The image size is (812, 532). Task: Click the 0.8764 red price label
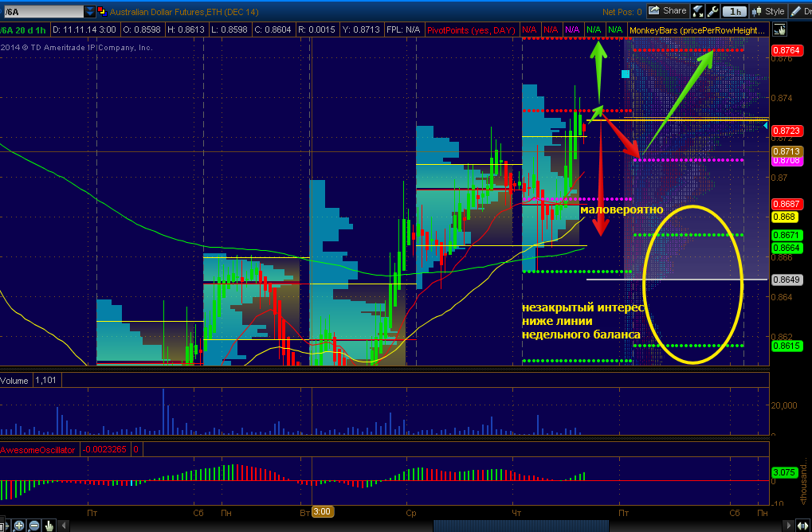point(787,50)
